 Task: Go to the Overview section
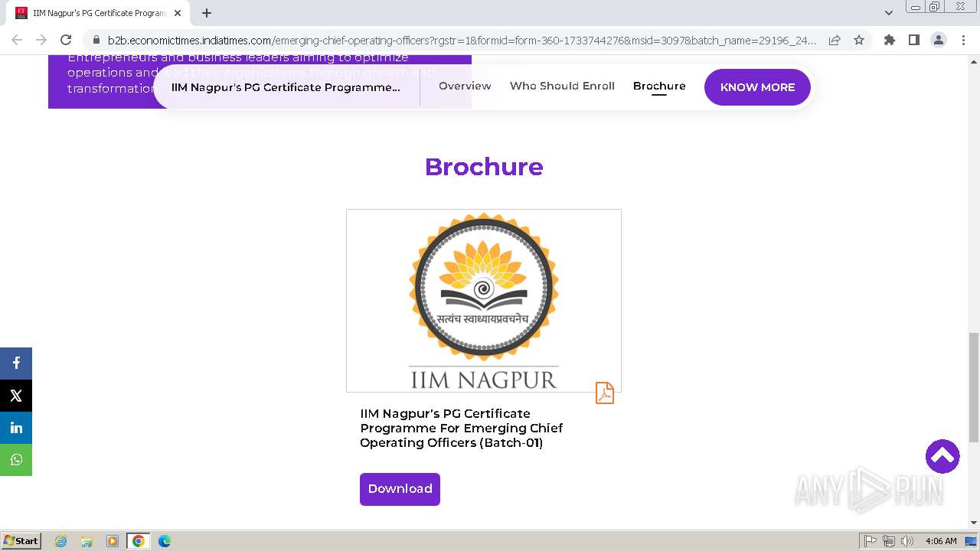465,86
